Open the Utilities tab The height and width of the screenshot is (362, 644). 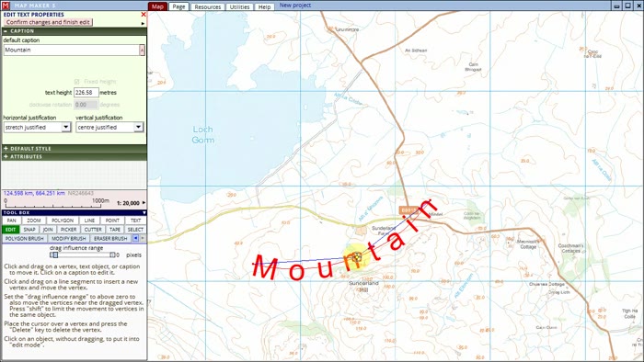[239, 7]
